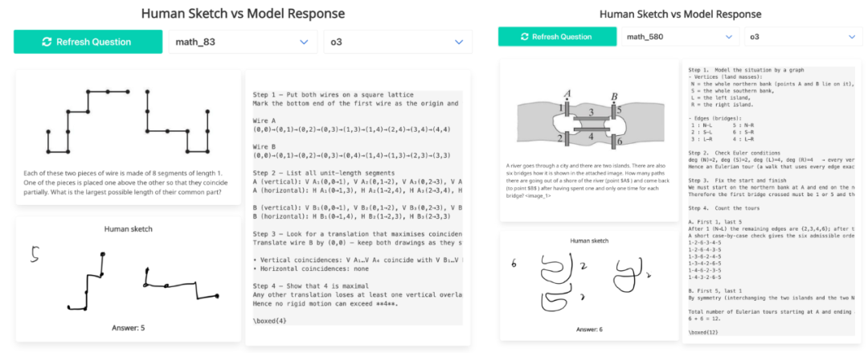The width and height of the screenshot is (868, 353).
Task: Click the refresh icon beside the math_580 selector
Action: tap(526, 36)
